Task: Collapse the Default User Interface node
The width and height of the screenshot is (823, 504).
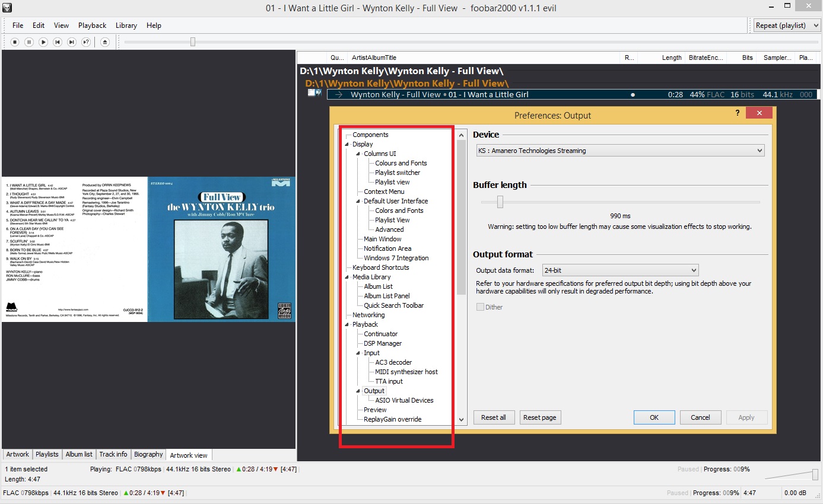Action: tap(358, 202)
